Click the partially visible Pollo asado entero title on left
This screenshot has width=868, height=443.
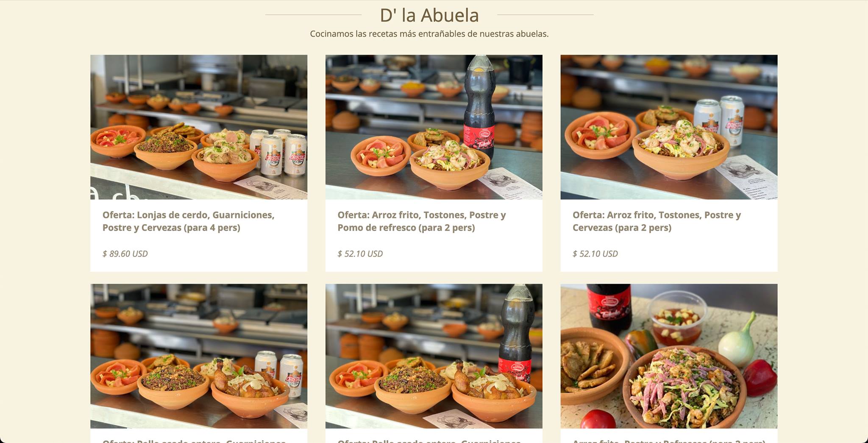pyautogui.click(x=194, y=440)
